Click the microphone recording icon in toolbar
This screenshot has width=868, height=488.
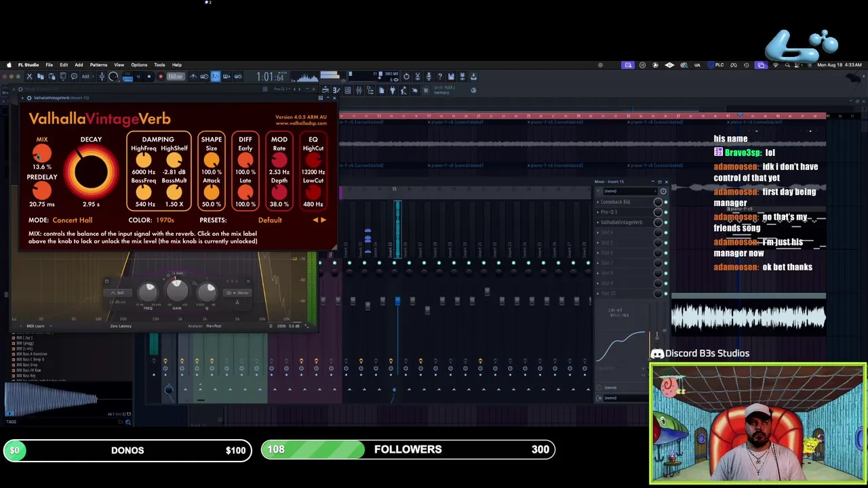[x=429, y=77]
